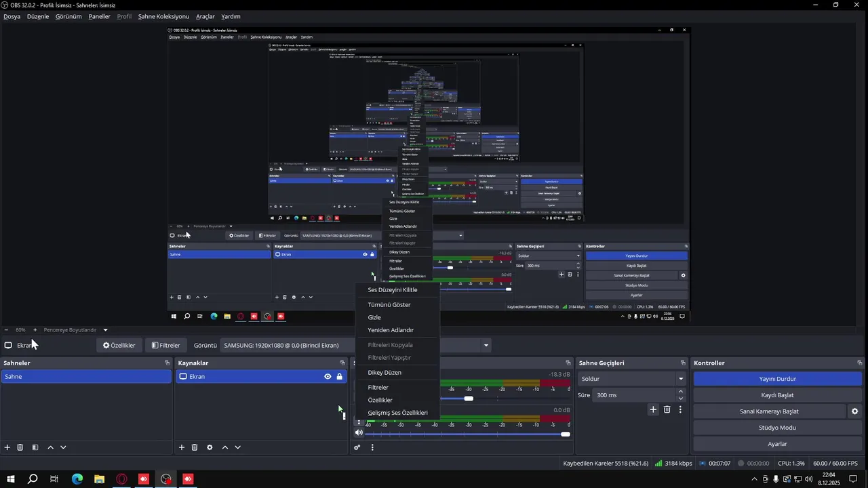Open Sahne Koleksiyonu menu

coord(163,16)
